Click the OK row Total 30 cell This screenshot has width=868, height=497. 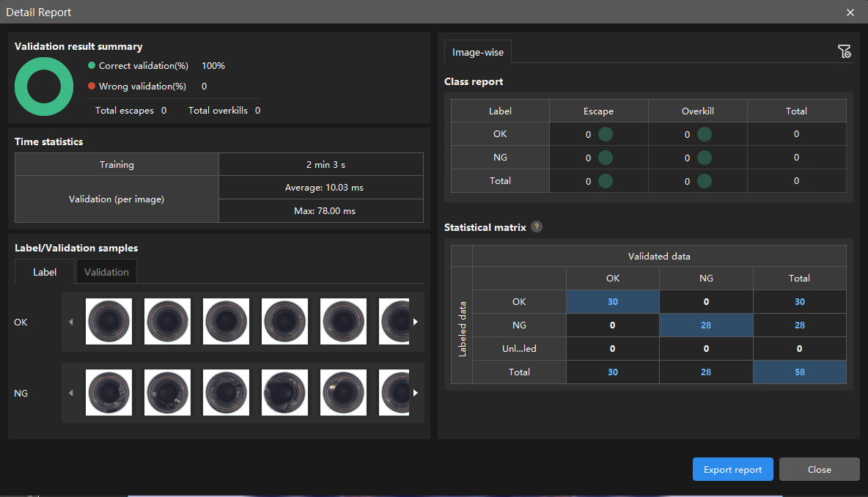[800, 301]
